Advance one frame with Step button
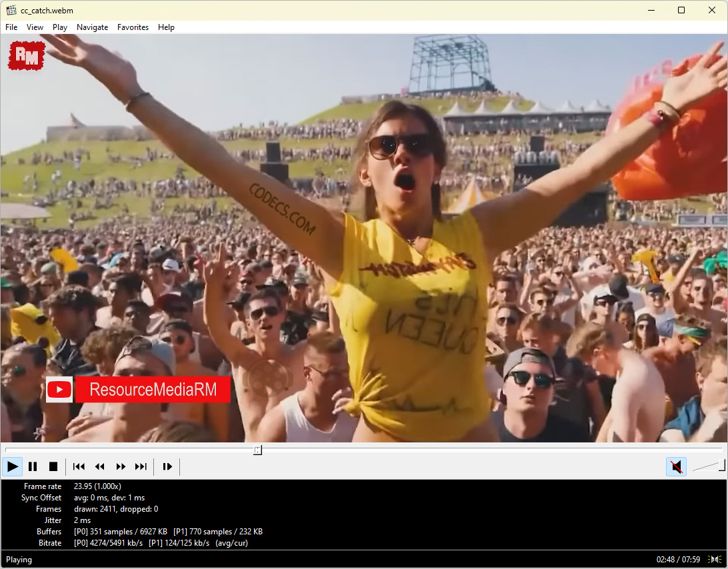 pos(167,466)
